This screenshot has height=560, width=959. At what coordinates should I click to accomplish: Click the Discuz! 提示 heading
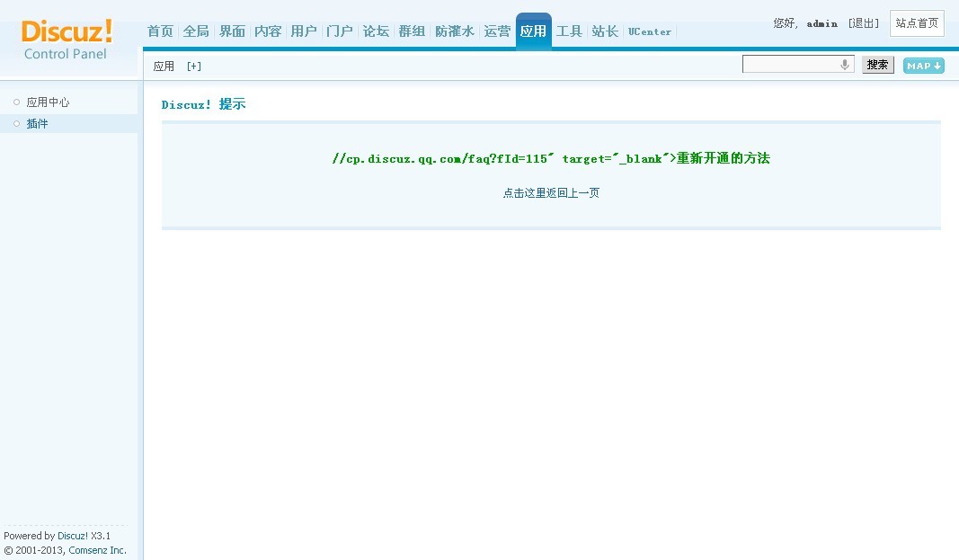click(204, 104)
